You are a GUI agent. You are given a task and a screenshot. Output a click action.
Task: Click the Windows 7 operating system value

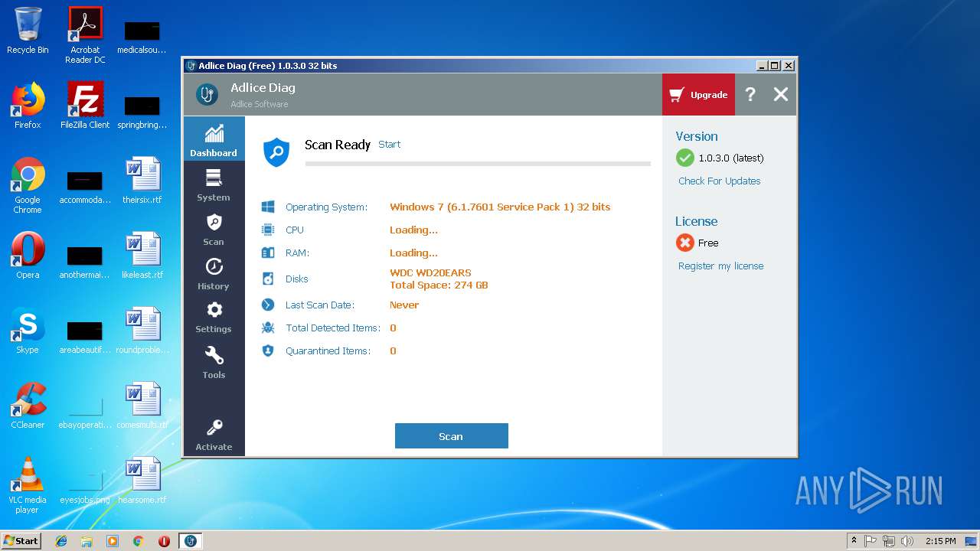500,207
